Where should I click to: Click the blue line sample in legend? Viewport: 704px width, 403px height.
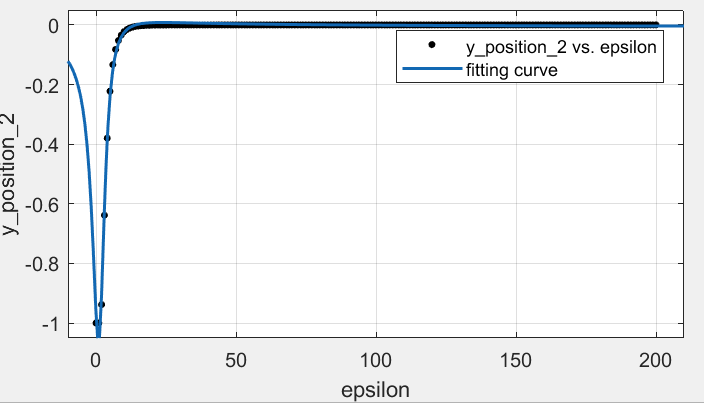(x=430, y=70)
